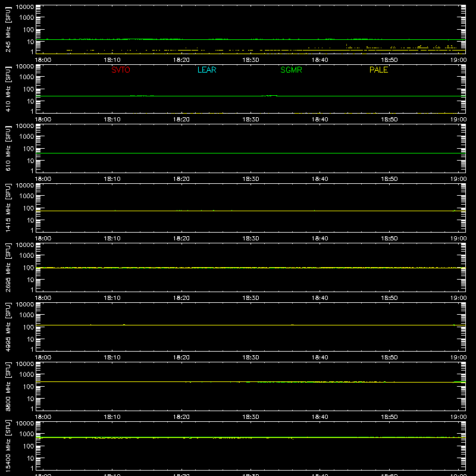Click the yellow PALE station label
Viewport: 476px width, 476px height.
[x=378, y=70]
